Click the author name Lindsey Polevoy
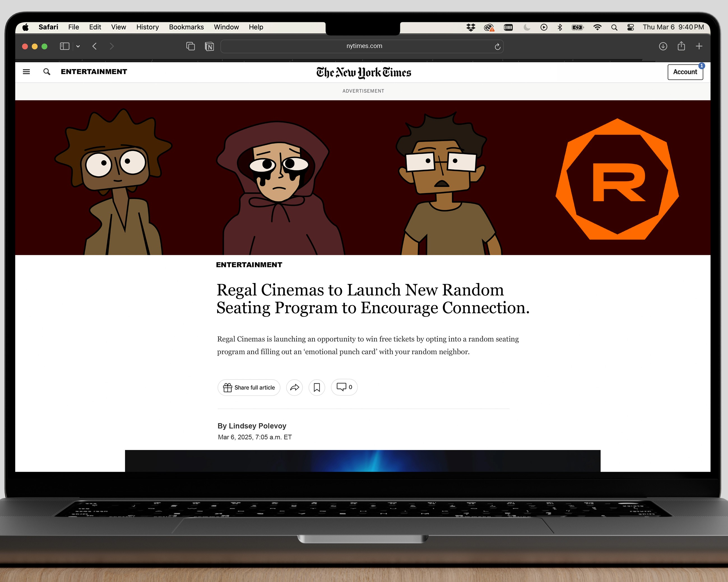This screenshot has width=728, height=582. coord(257,426)
